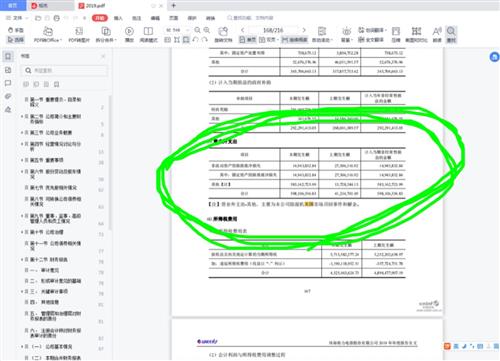Click the play slideshow icon
This screenshot has width=500, height=361.
pyautogui.click(x=129, y=34)
